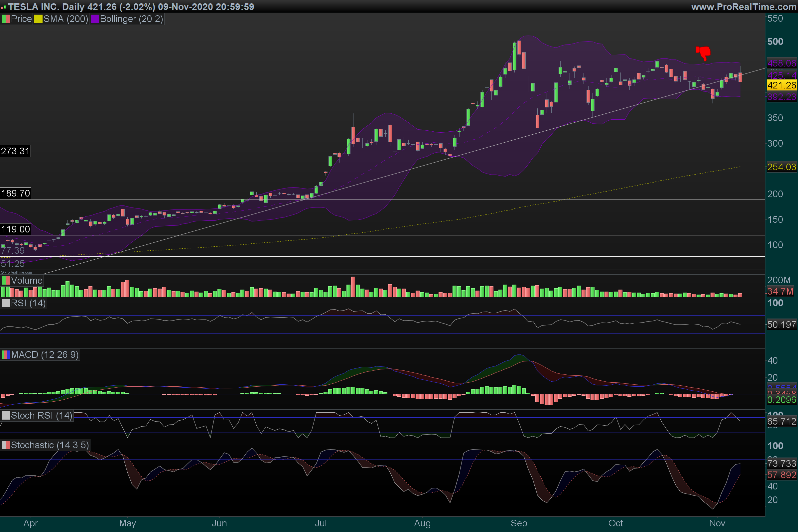Click the 254.03 SMA value label
Image resolution: width=798 pixels, height=532 pixels.
tap(782, 167)
